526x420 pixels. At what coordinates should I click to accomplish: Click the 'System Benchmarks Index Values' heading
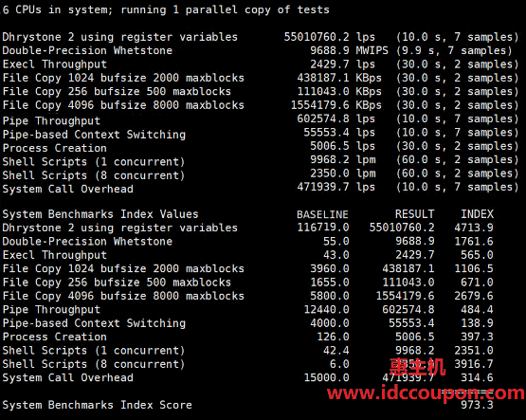point(100,214)
